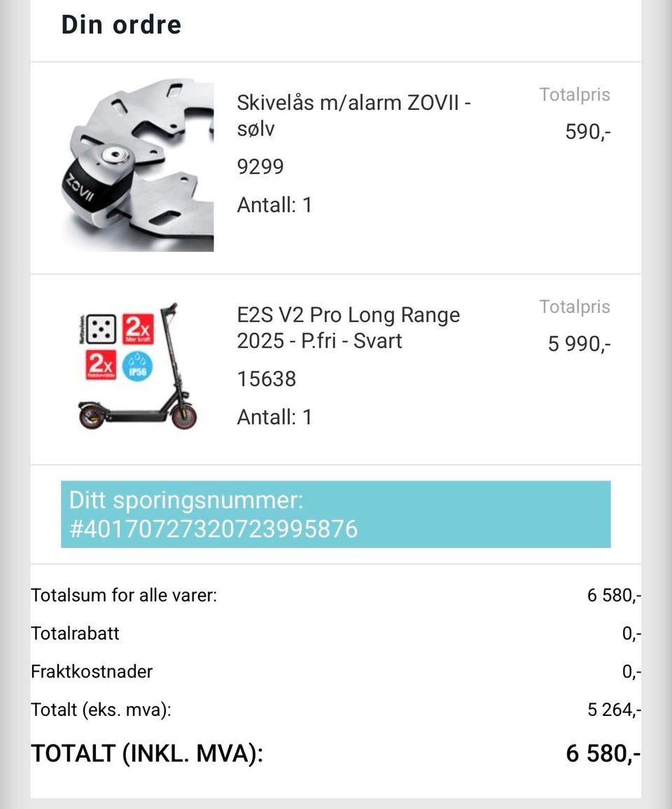Click the dice icon on scooter image
This screenshot has width=672, height=809.
101,329
